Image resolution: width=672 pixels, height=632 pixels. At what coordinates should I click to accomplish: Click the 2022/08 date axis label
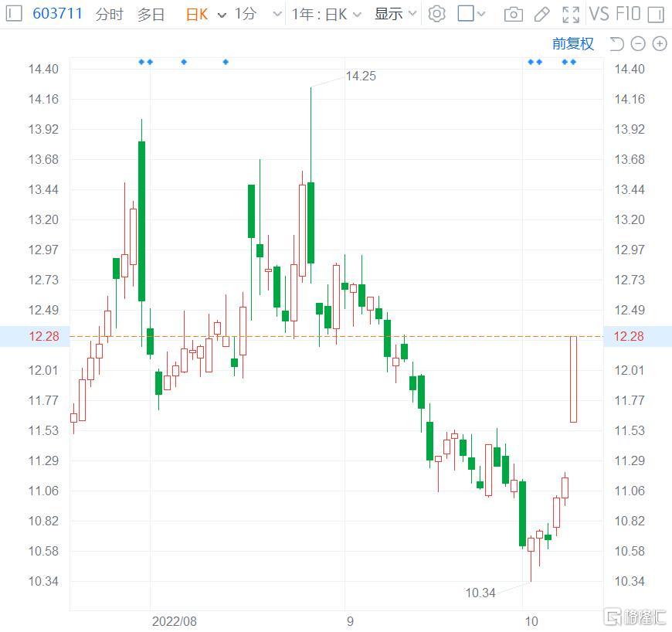(174, 621)
